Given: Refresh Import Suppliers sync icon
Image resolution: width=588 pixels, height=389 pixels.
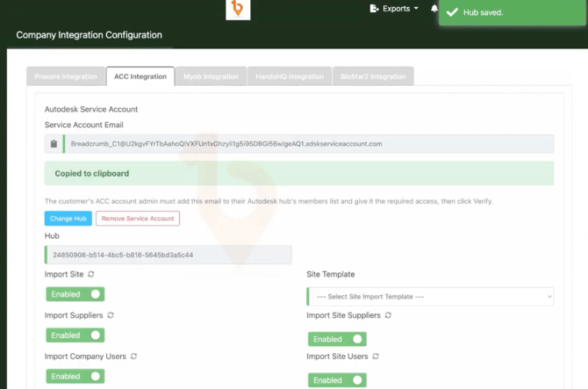Looking at the screenshot, I should pos(111,315).
